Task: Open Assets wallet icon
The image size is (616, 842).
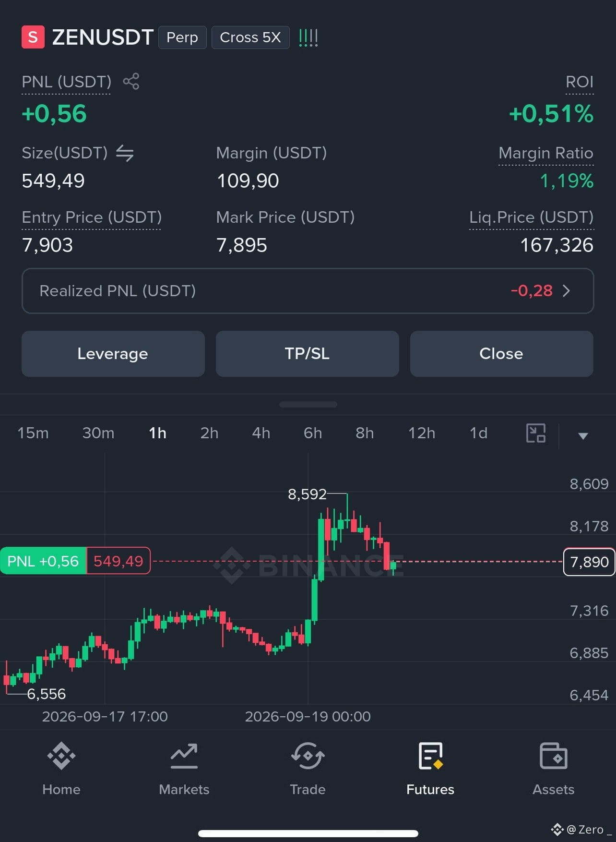Action: (x=554, y=756)
